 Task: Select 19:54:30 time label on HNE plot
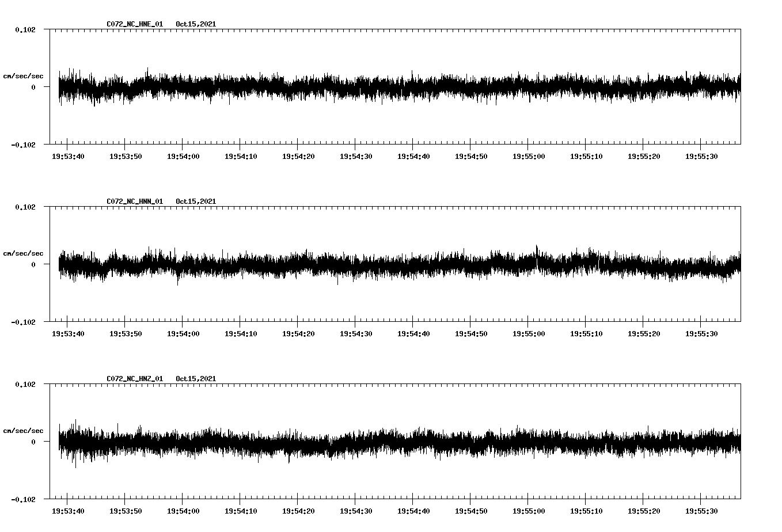356,157
